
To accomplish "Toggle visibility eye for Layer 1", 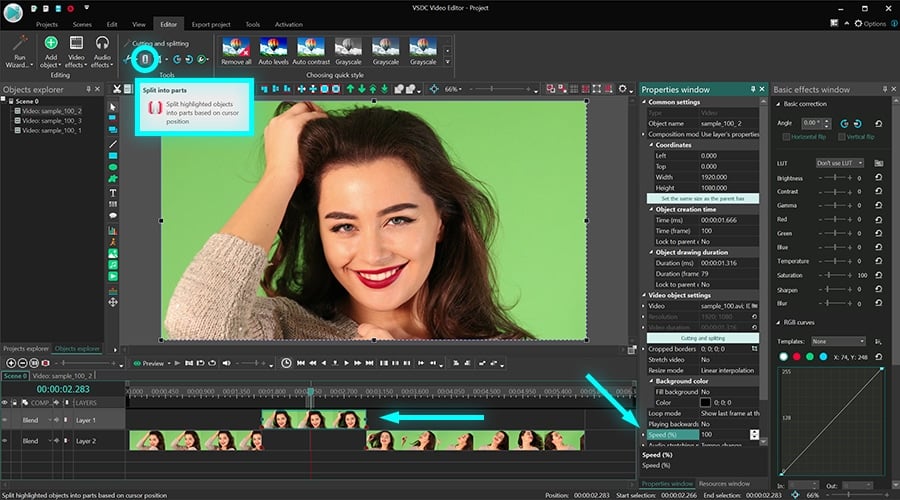I will [x=7, y=421].
